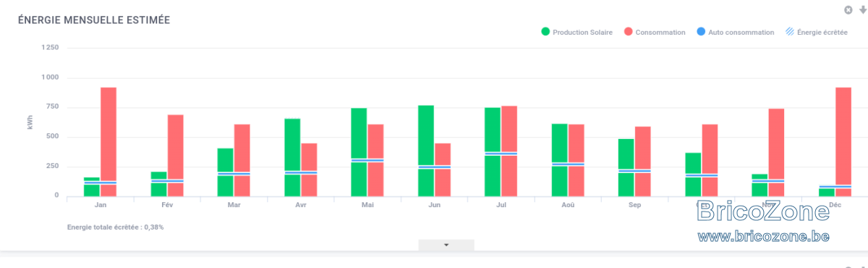Click the Énergie écrêtée hatched legend icon
Screen dimensions: 868x268
(x=790, y=32)
